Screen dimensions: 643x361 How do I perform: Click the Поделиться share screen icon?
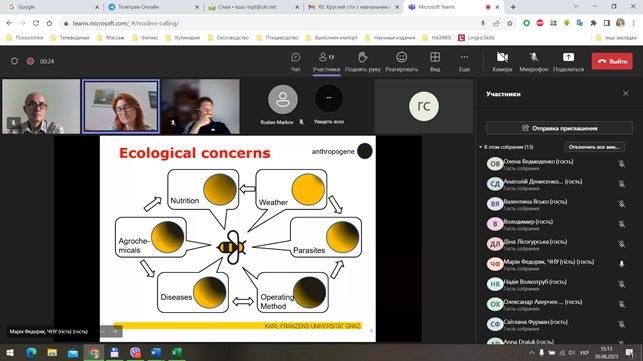tap(568, 57)
